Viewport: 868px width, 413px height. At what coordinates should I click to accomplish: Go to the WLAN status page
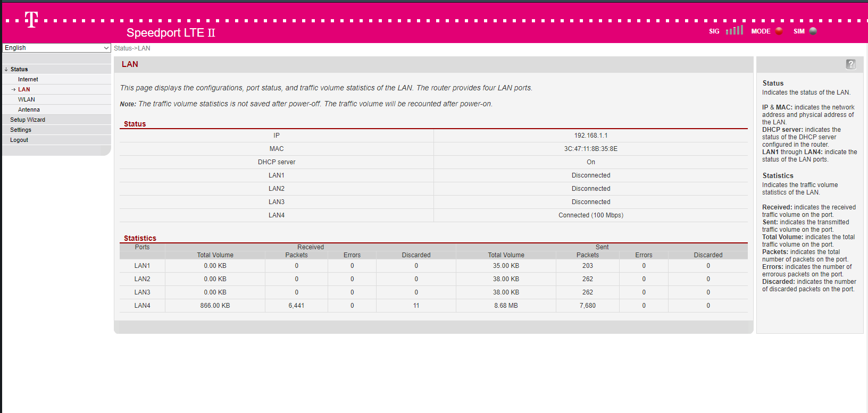tap(27, 99)
